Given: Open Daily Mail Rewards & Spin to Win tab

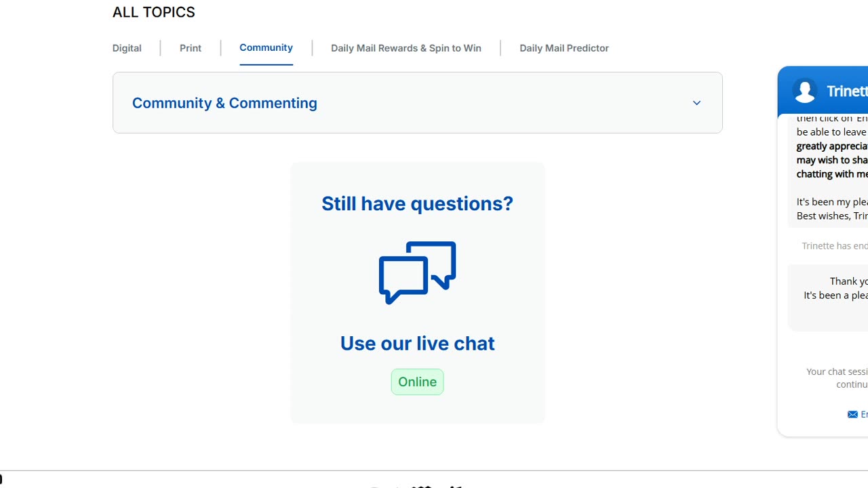Looking at the screenshot, I should click(406, 48).
